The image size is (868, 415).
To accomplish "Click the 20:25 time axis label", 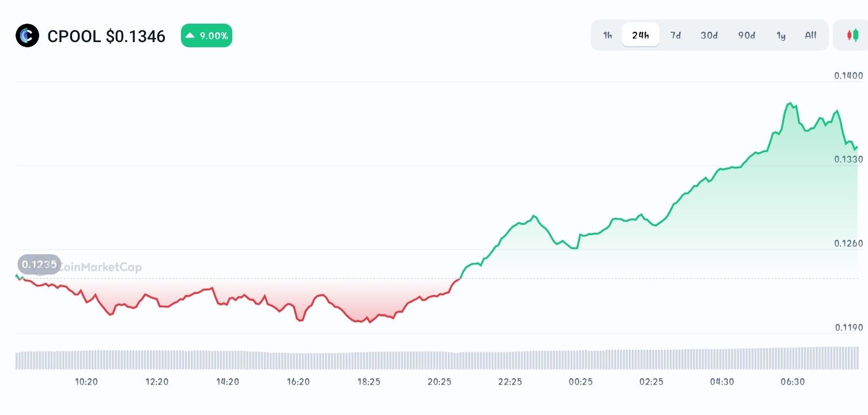I will click(x=439, y=382).
